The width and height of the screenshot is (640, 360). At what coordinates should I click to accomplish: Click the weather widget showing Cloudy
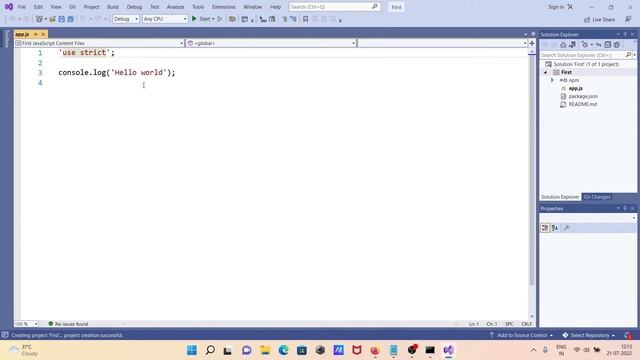pos(24,350)
